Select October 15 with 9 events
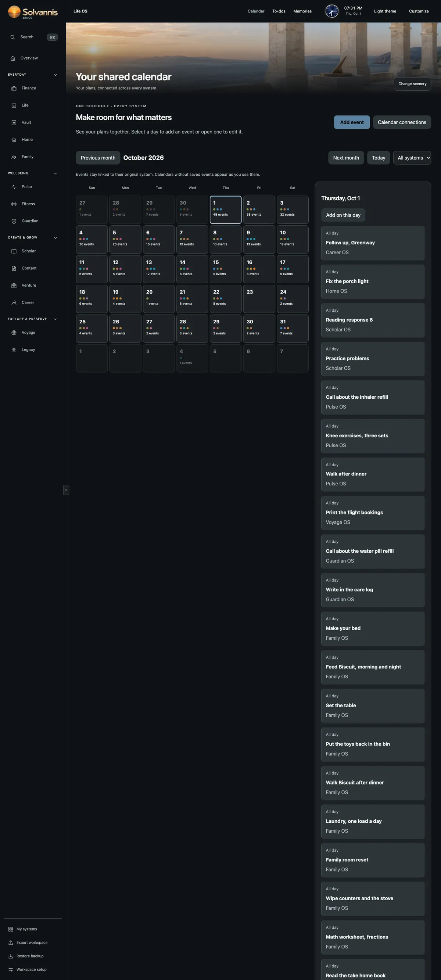The image size is (441, 980). pos(226,269)
